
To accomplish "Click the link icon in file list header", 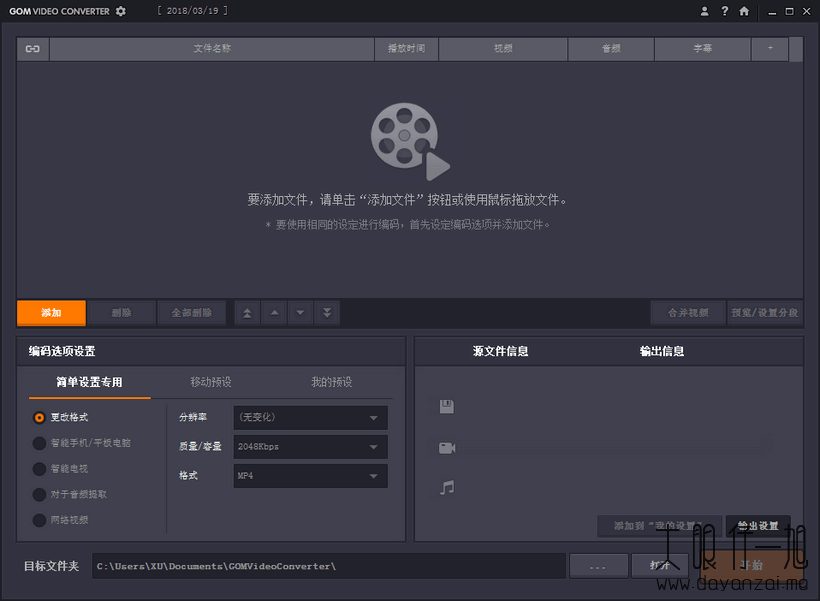I will coord(32,49).
